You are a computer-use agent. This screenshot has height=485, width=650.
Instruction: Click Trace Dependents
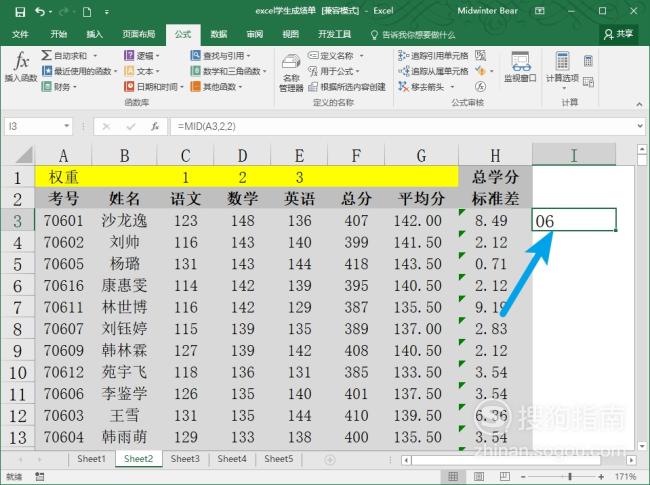click(433, 71)
